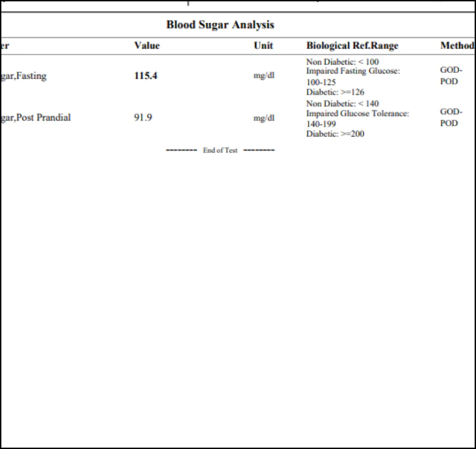Click the 100-125 range text
Viewport: 476px width, 449px height.
point(321,82)
